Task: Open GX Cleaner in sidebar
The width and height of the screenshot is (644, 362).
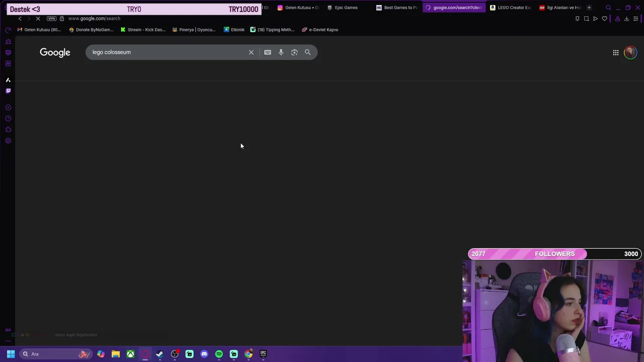Action: click(8, 42)
